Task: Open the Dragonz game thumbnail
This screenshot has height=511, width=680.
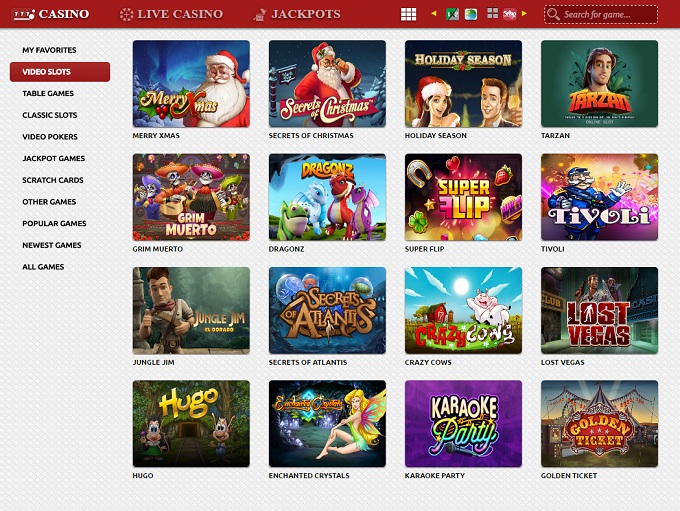Action: pyautogui.click(x=327, y=197)
